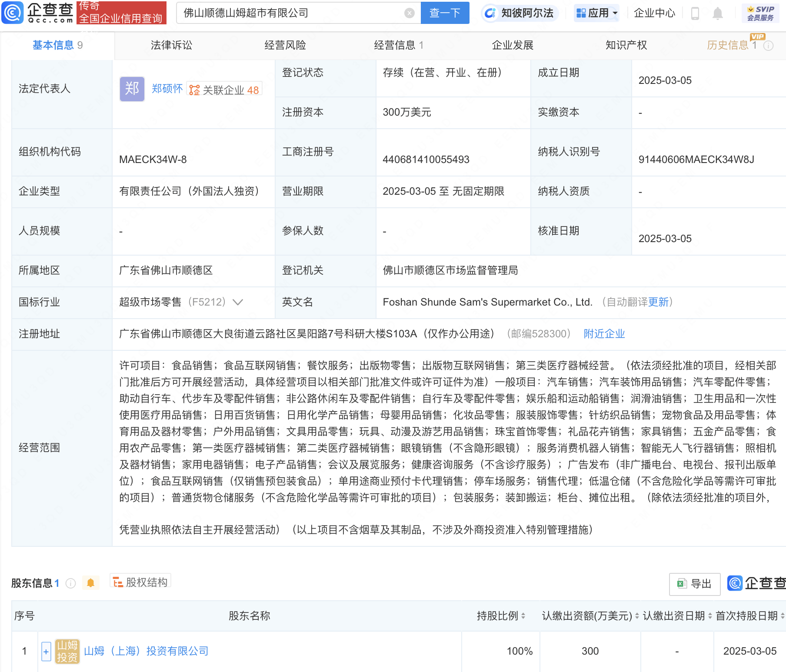786x672 pixels.
Task: Select English name Foshan Shunde Sam's Supermarket
Action: (x=488, y=302)
